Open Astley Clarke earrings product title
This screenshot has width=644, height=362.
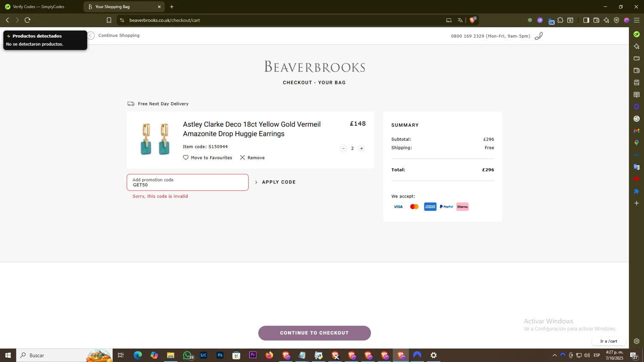[x=252, y=129]
